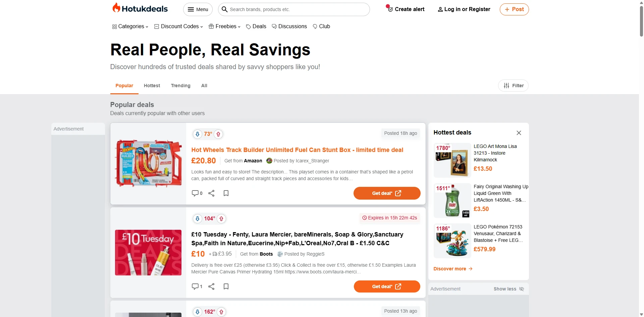This screenshot has height=317, width=644.
Task: Switch to the Trending tab
Action: point(180,86)
